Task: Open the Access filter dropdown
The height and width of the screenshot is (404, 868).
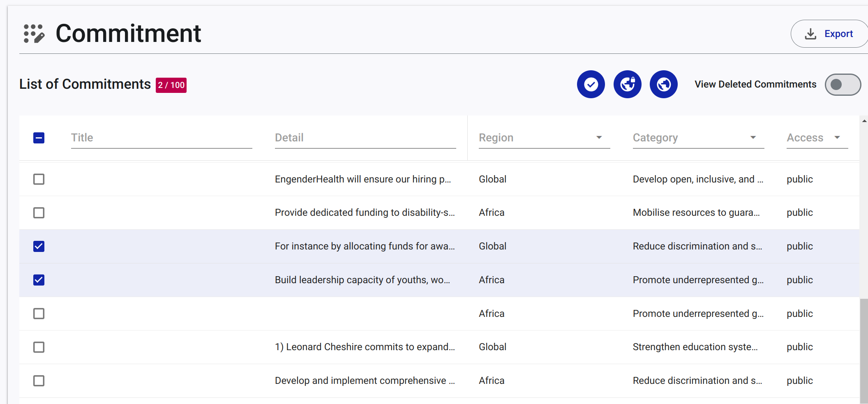Action: point(817,138)
